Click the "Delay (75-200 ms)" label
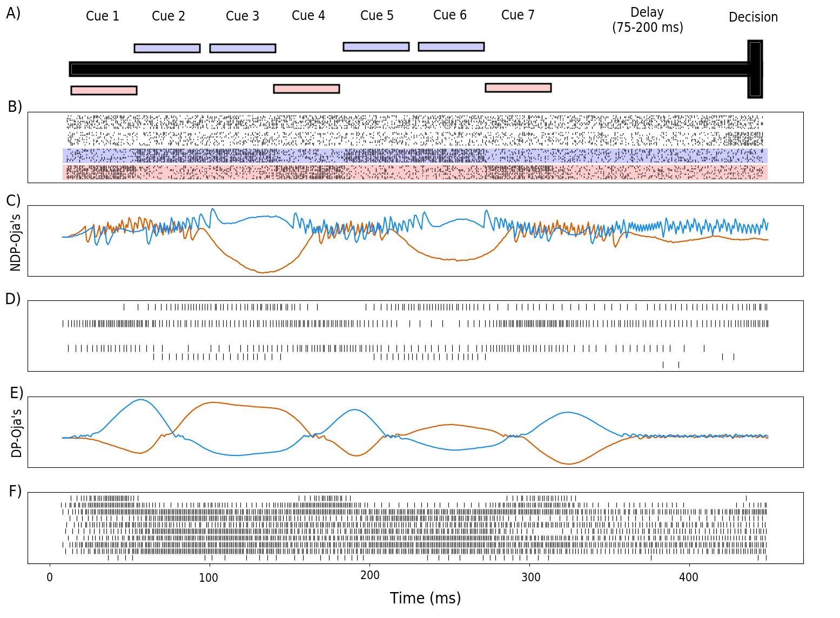Viewport: 840px width, 618px height. click(648, 20)
